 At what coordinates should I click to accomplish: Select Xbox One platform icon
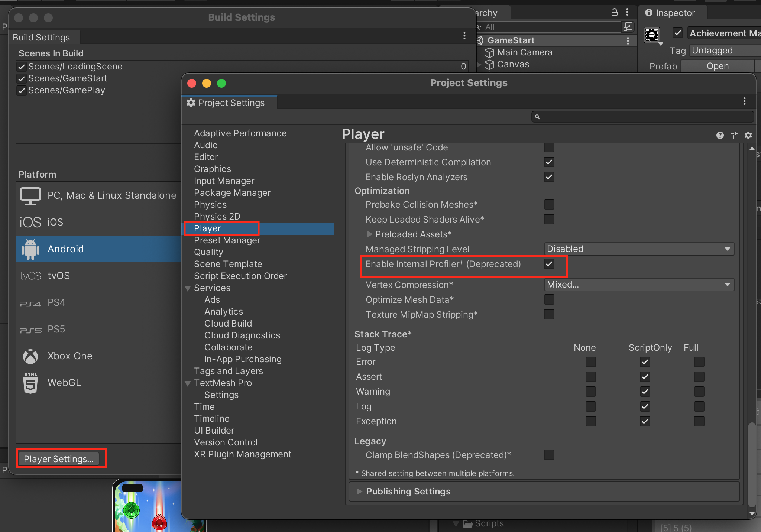[30, 356]
